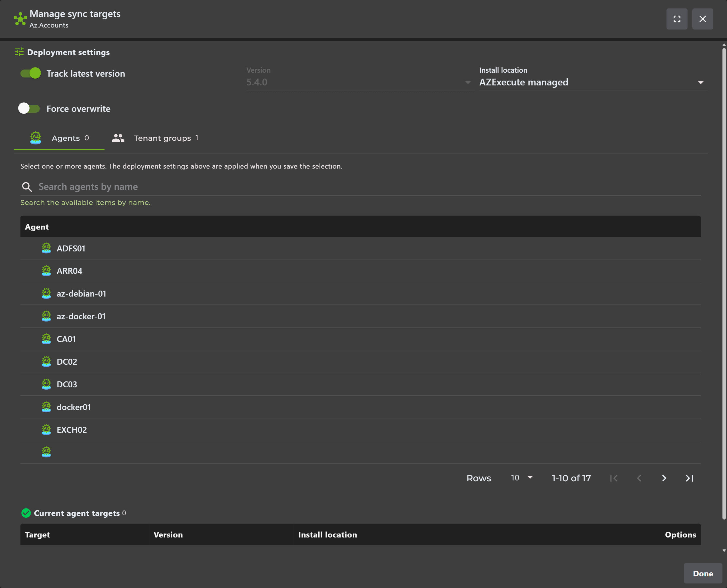Screen dimensions: 727x588
Task: Jump to the last page of agents
Action: [x=689, y=478]
